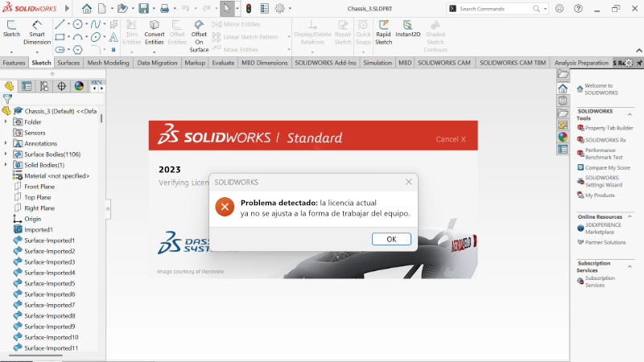Toggle Rapid Sketch mode
The height and width of the screenshot is (362, 644).
384,32
